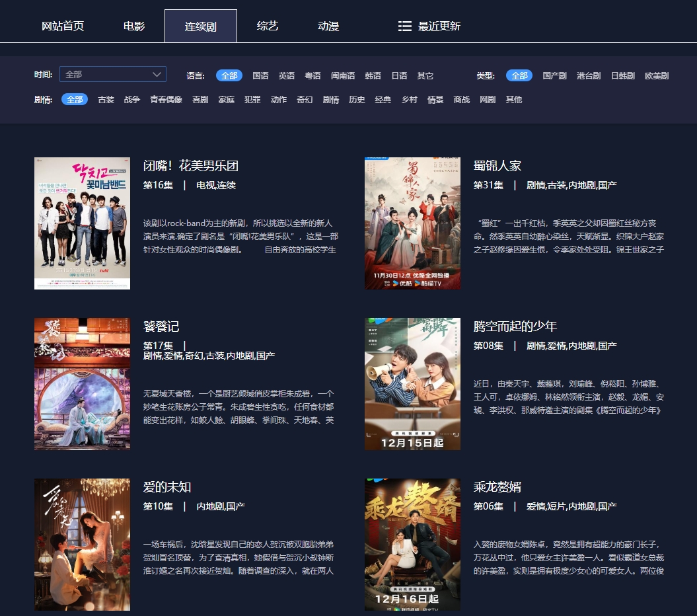Filter genre by 动作

click(279, 100)
